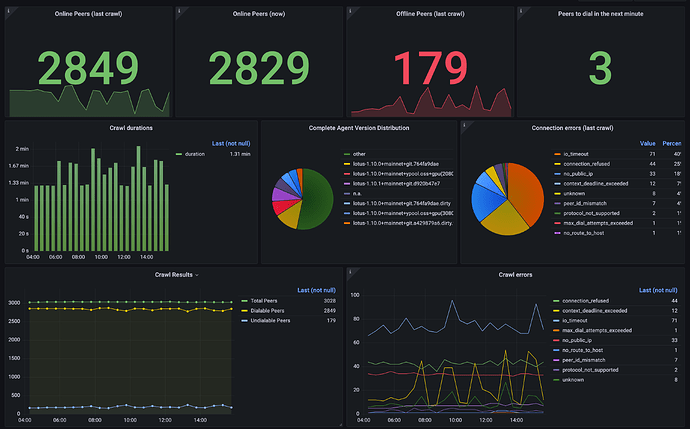This screenshot has height=429, width=690.
Task: Open the Crawl durations panel title menu
Action: click(x=131, y=128)
